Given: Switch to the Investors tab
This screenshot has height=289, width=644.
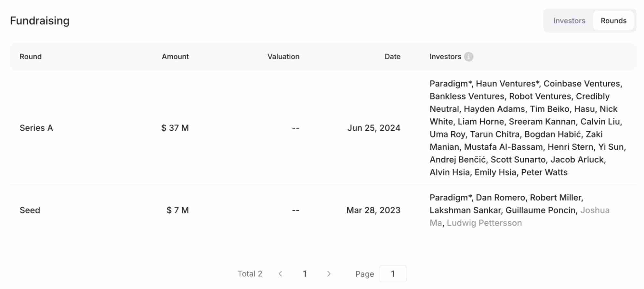Looking at the screenshot, I should coord(569,21).
